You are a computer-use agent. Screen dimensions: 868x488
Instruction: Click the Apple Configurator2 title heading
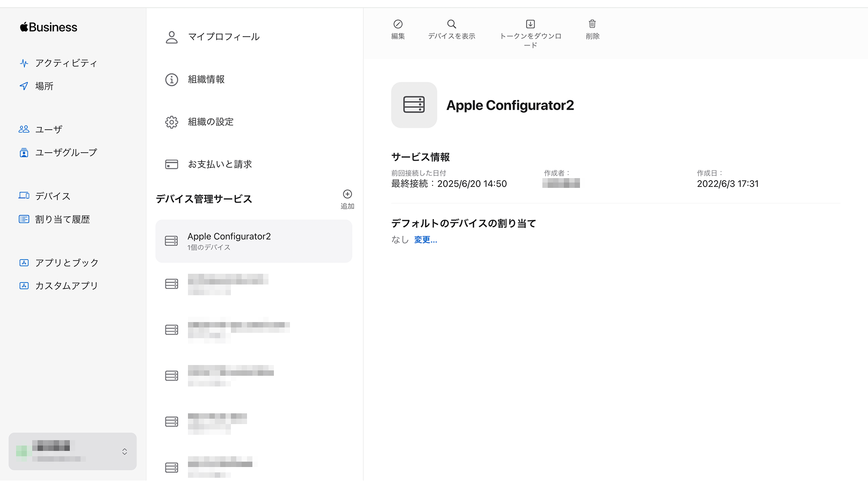point(510,105)
